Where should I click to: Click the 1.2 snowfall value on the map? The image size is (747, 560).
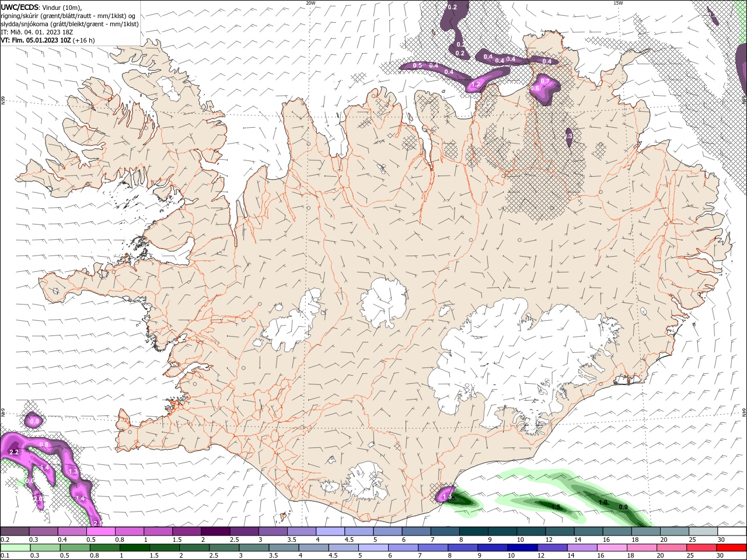(x=475, y=85)
